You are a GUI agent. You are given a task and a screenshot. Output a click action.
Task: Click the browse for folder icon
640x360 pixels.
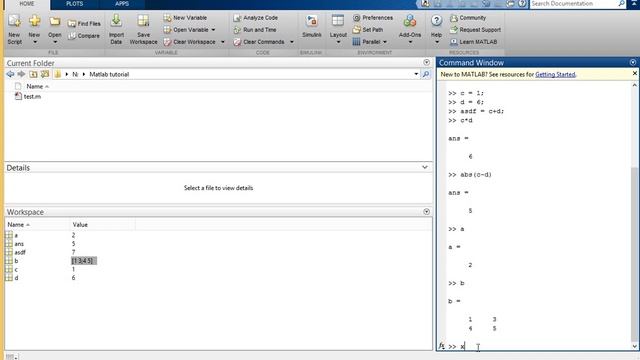45,74
